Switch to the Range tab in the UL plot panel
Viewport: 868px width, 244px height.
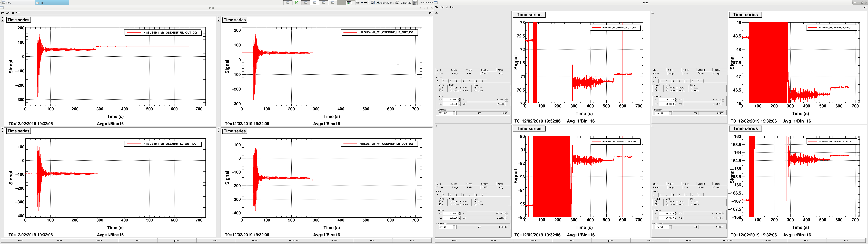coord(455,74)
